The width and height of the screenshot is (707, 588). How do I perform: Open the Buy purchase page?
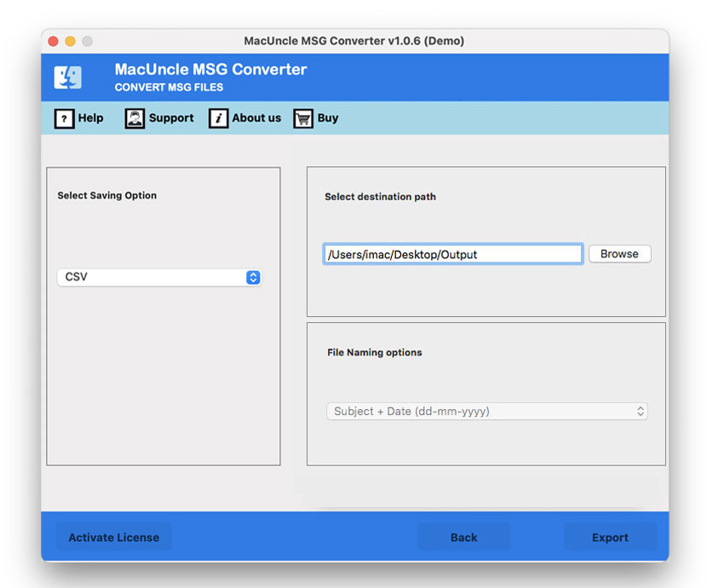coord(315,118)
